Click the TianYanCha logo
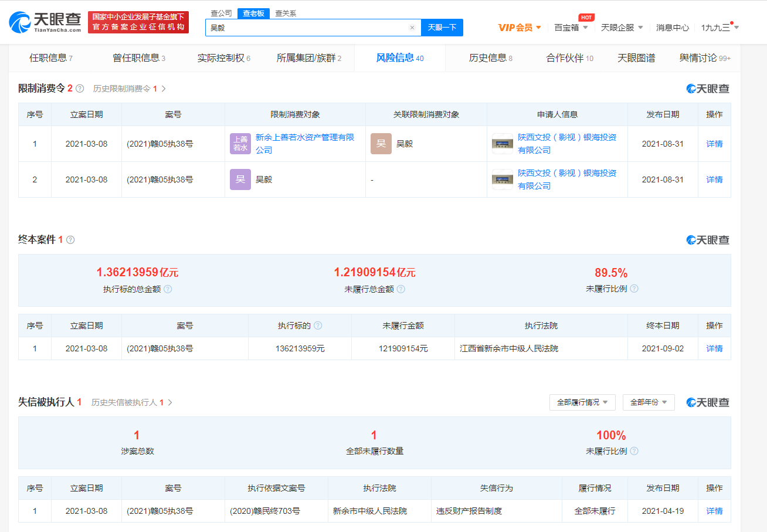This screenshot has height=532, width=767. pyautogui.click(x=45, y=22)
